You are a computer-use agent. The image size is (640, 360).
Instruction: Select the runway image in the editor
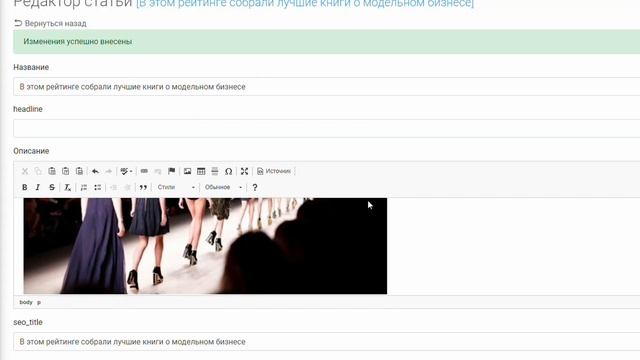pyautogui.click(x=205, y=246)
